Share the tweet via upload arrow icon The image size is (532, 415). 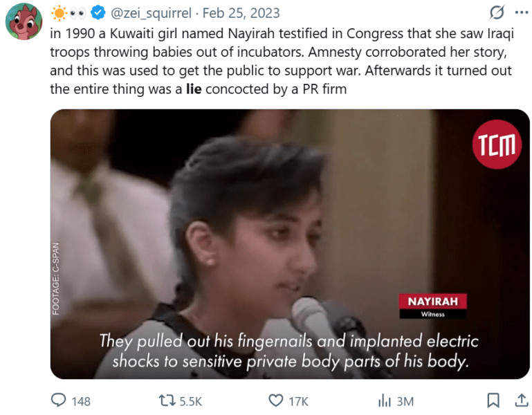pos(522,400)
